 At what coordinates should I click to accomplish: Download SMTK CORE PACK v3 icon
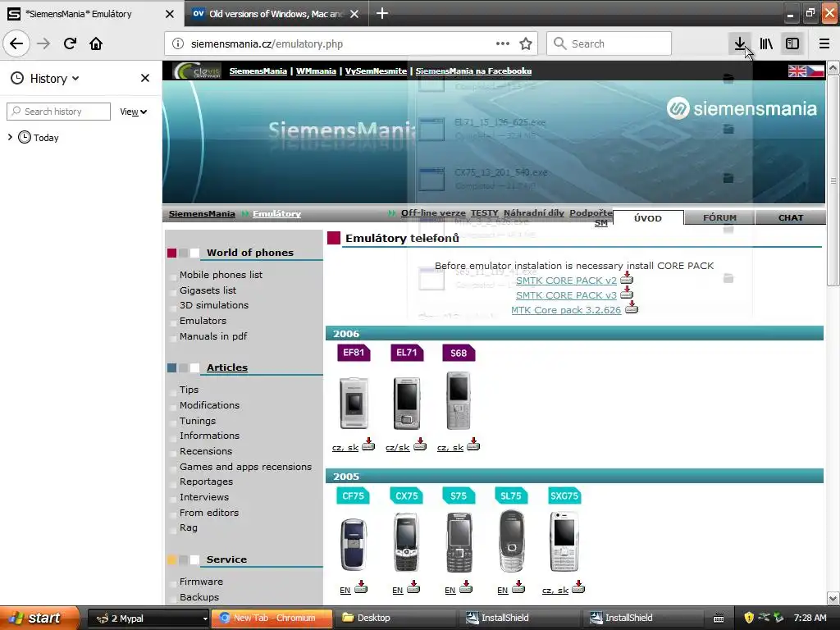point(627,293)
